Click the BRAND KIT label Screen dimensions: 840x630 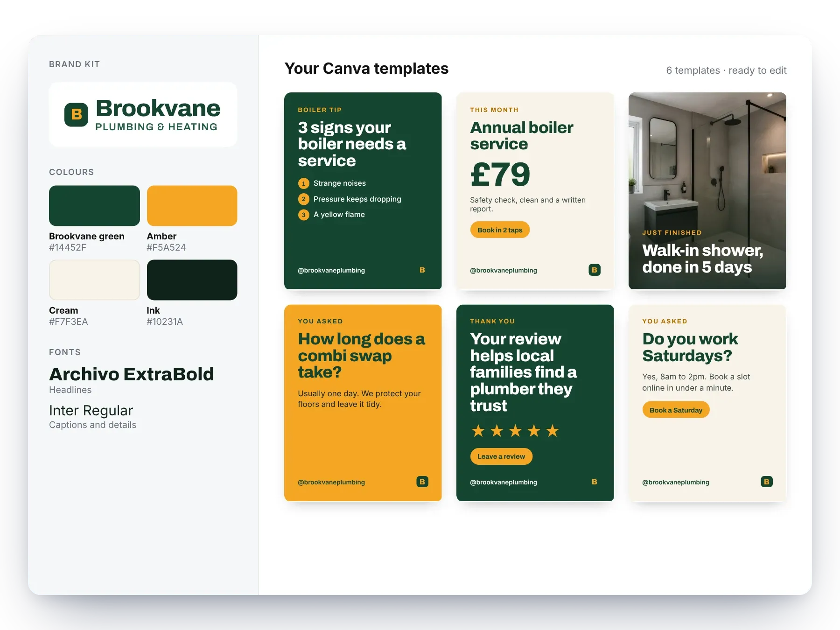74,64
